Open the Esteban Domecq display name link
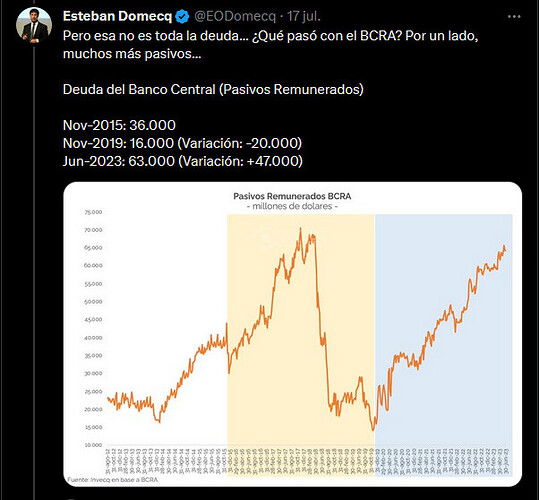 tap(117, 16)
